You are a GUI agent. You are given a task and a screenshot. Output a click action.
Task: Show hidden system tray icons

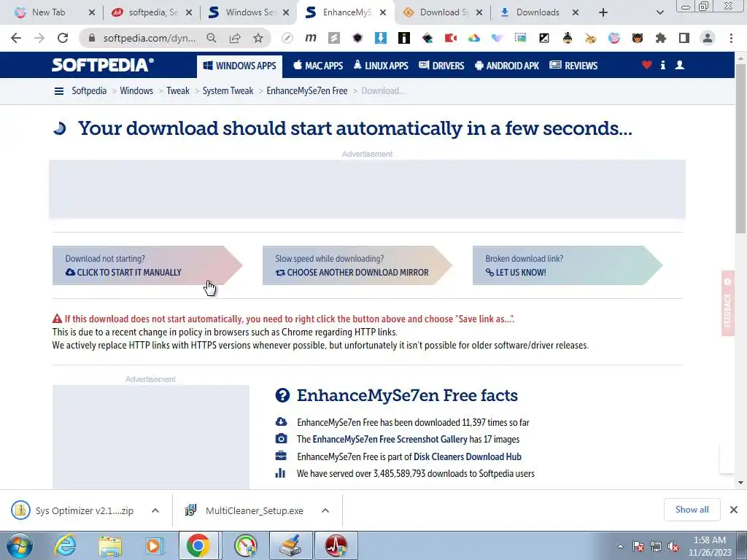coord(620,547)
